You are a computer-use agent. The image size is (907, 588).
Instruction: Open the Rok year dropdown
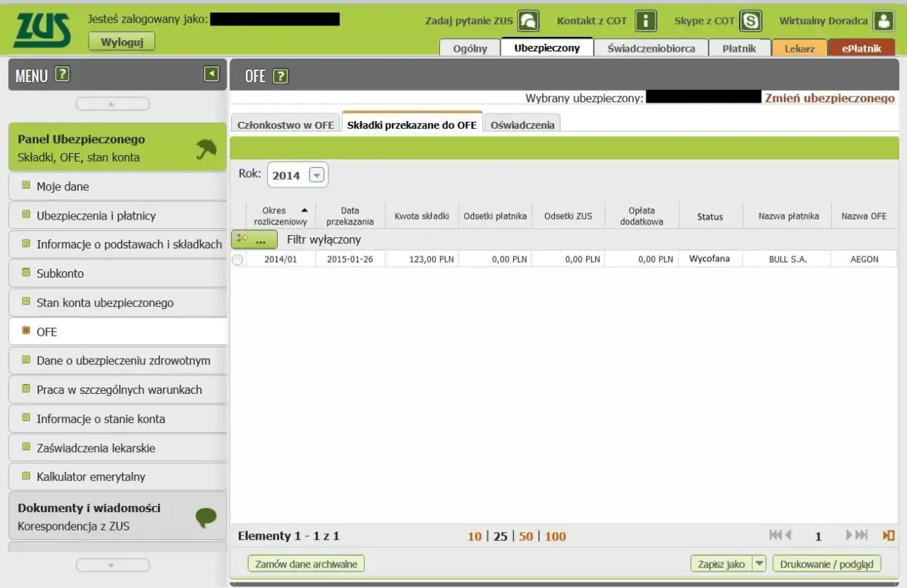click(316, 175)
